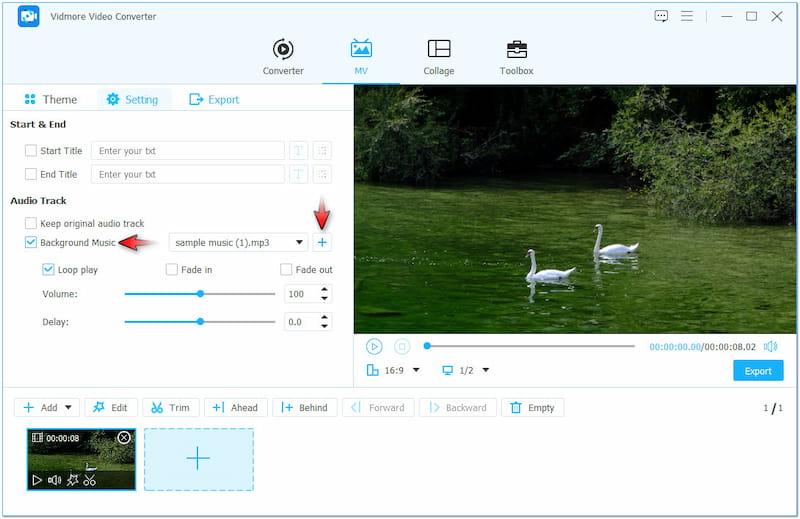Mute audio using the preview speaker icon
This screenshot has width=800, height=519.
(770, 346)
